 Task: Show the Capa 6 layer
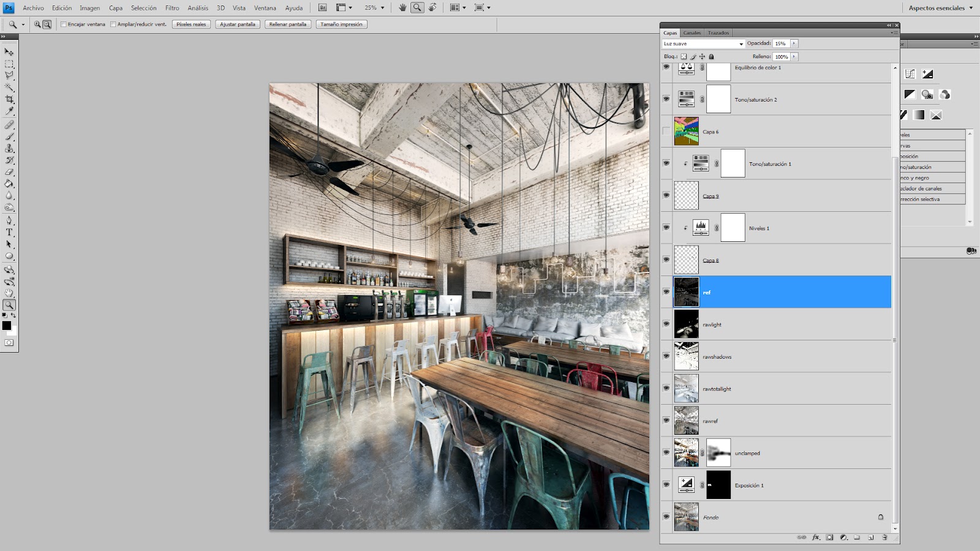coord(666,131)
